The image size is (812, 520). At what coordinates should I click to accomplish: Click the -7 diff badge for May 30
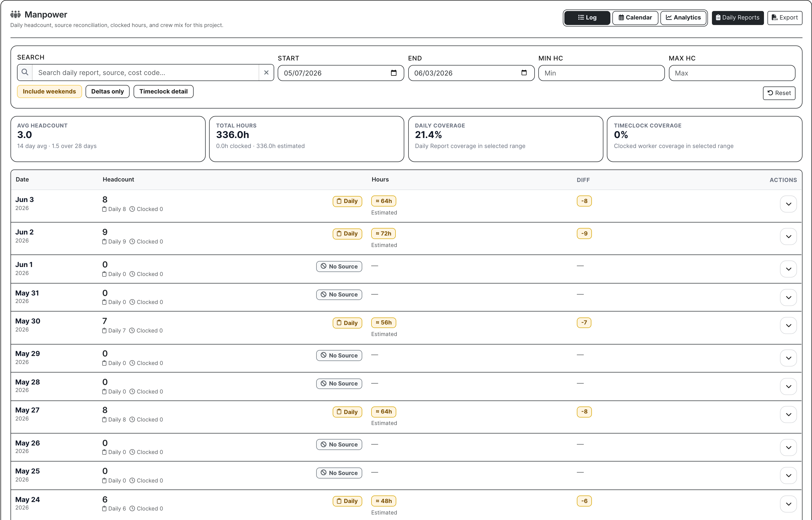[x=584, y=322]
